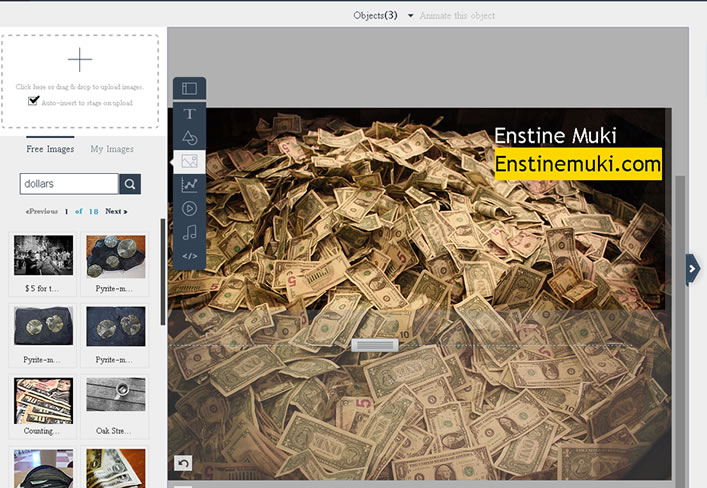Select the Video tool icon
The image size is (707, 488).
click(189, 208)
